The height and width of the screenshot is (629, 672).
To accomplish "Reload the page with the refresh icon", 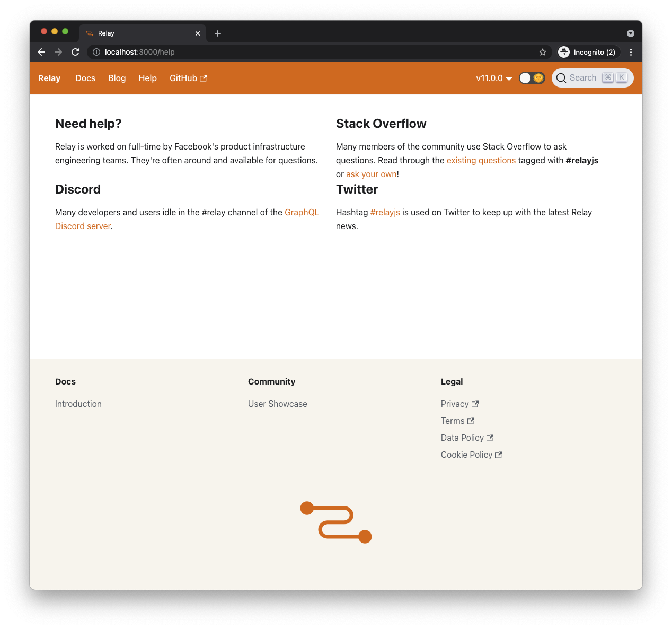I will [75, 52].
